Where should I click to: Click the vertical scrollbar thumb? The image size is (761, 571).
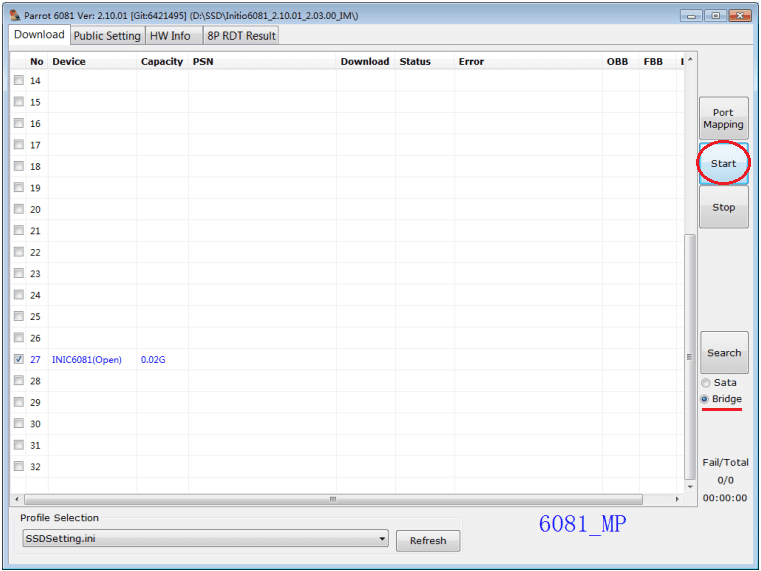690,357
